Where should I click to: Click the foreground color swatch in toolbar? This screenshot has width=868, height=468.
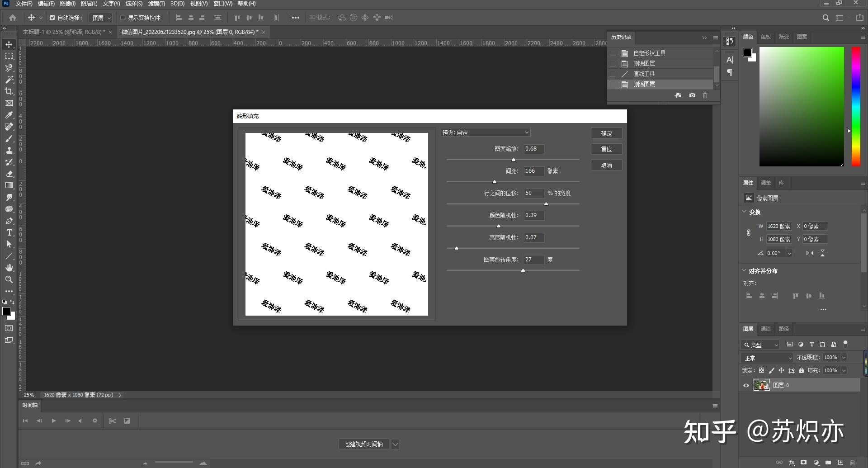pos(6,311)
